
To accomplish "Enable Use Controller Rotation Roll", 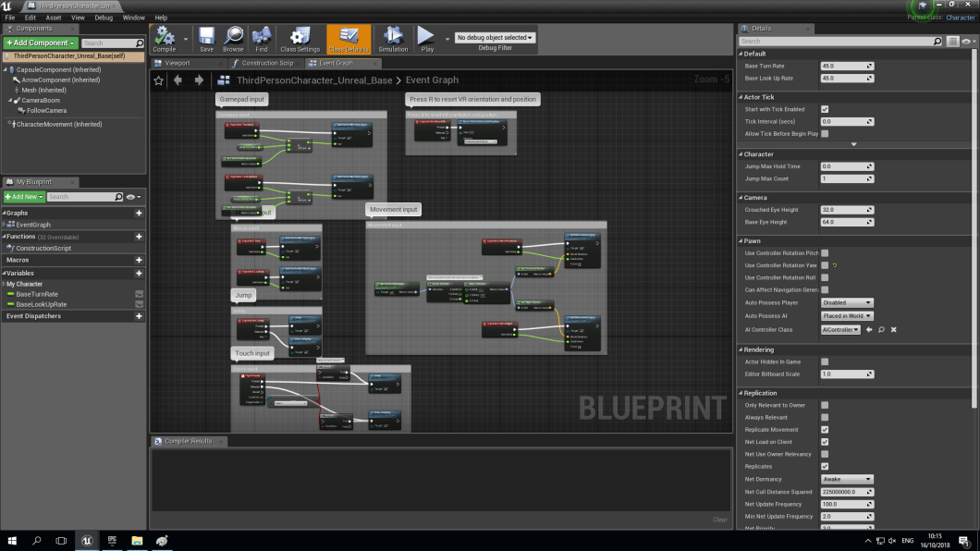I will point(825,277).
